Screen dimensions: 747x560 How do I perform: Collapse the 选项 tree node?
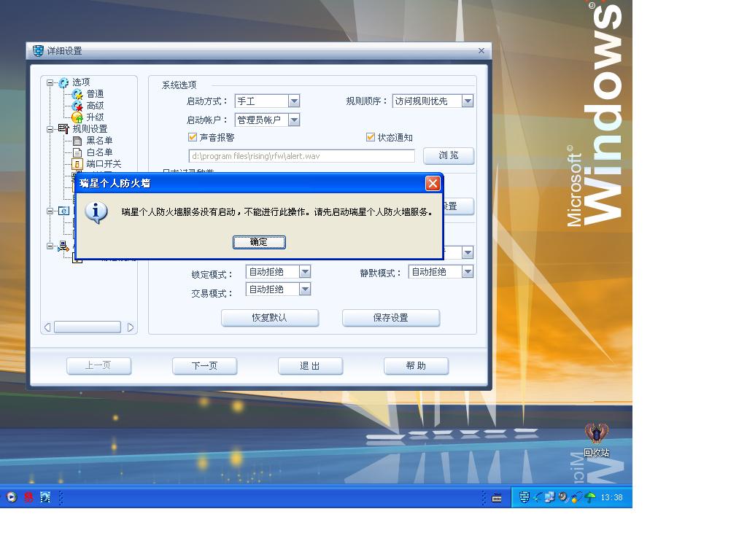50,83
